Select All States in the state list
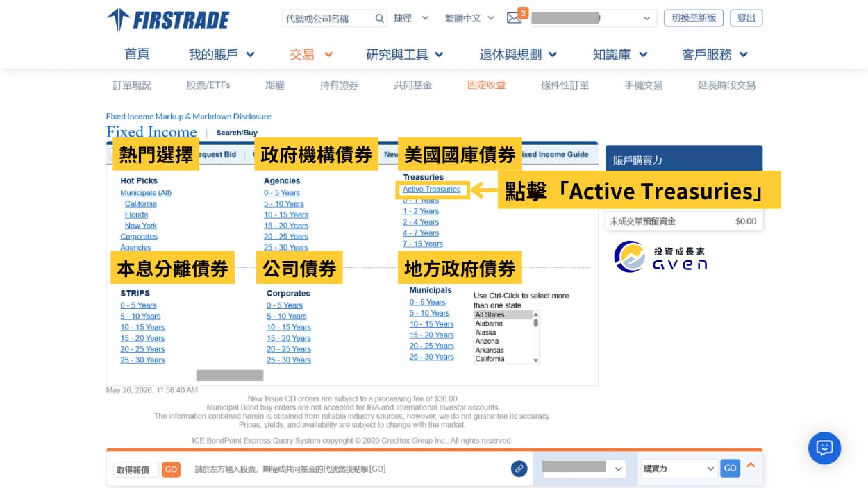This screenshot has height=488, width=868. pyautogui.click(x=503, y=315)
